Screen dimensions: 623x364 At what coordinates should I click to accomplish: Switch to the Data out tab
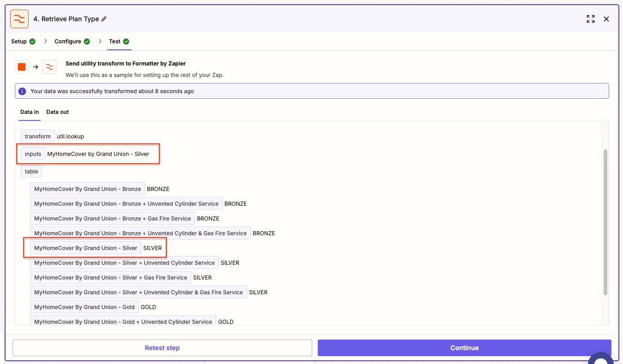[58, 112]
